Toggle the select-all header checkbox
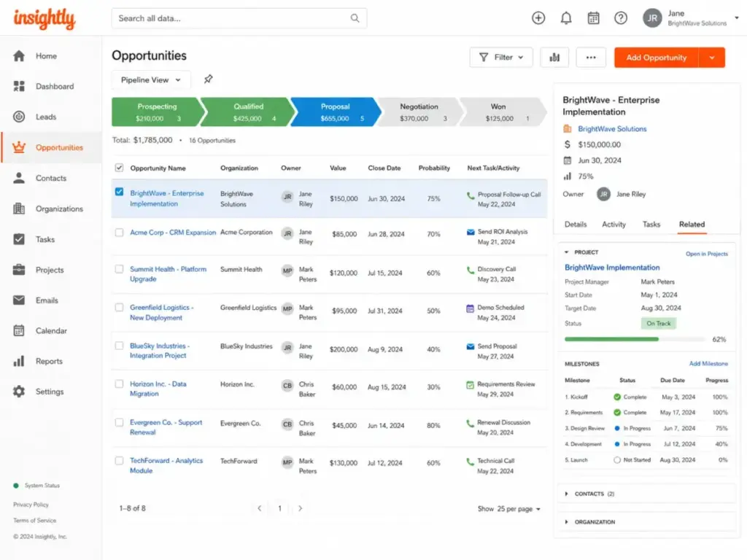This screenshot has width=747, height=560. click(x=119, y=168)
